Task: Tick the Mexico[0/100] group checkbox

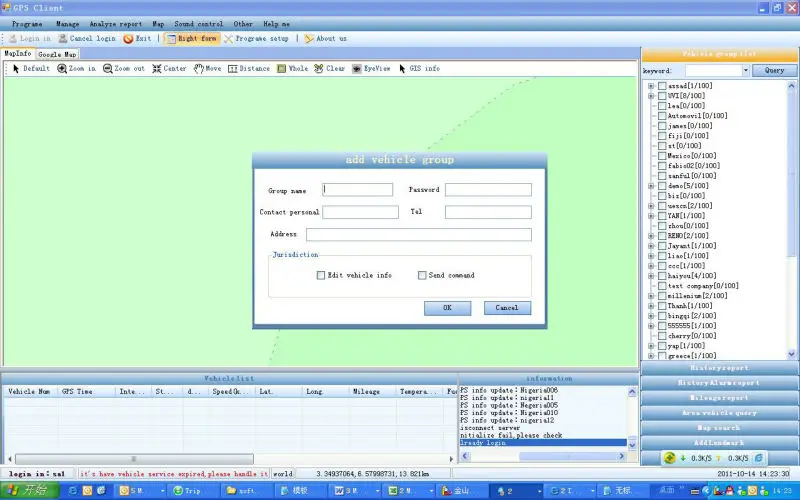Action: click(x=662, y=156)
